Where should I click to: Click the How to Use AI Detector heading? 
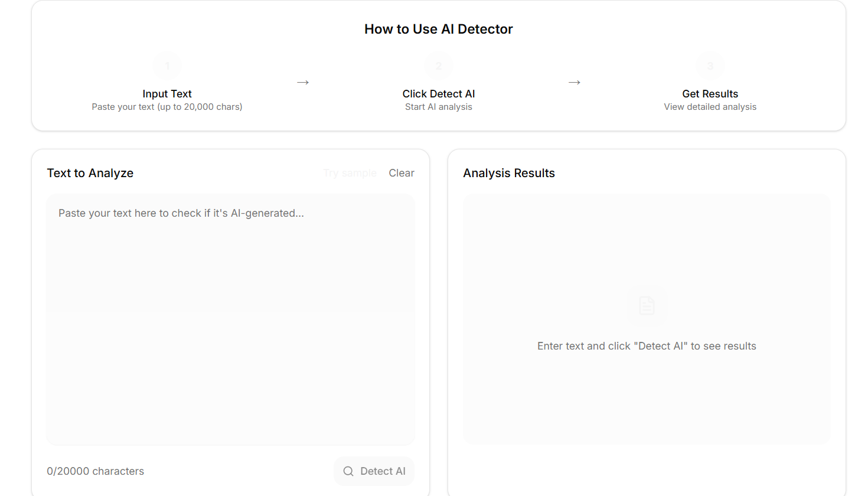pyautogui.click(x=439, y=29)
